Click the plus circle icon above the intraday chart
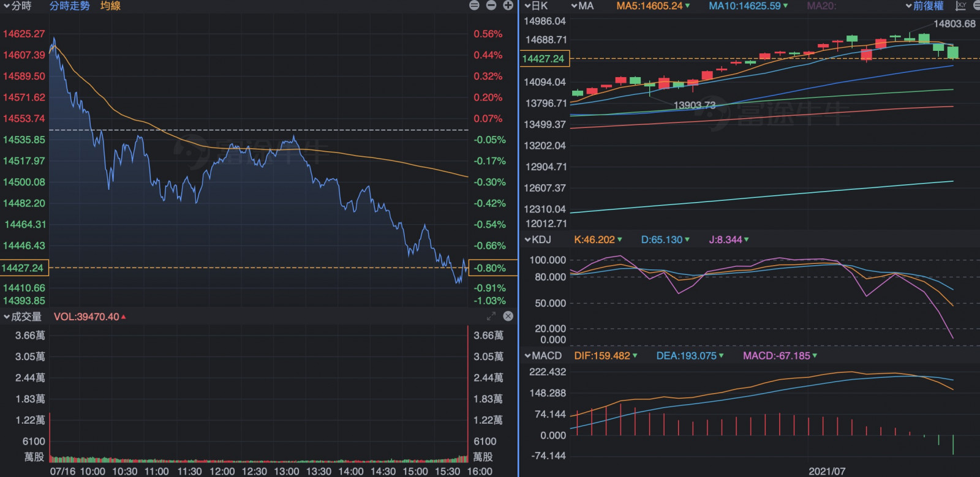The height and width of the screenshot is (477, 980). click(x=508, y=6)
